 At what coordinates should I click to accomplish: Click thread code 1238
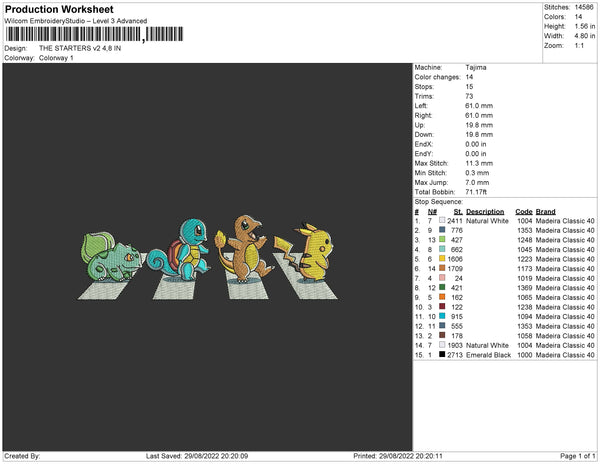point(525,307)
